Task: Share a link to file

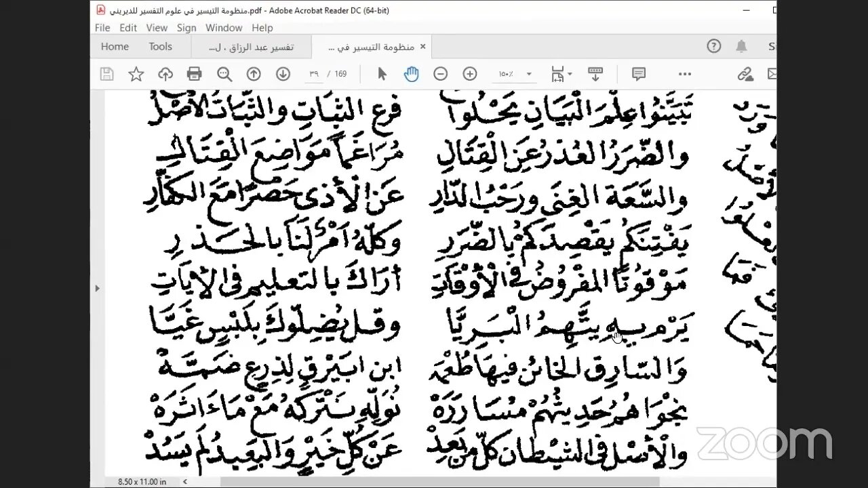Action: (x=745, y=74)
